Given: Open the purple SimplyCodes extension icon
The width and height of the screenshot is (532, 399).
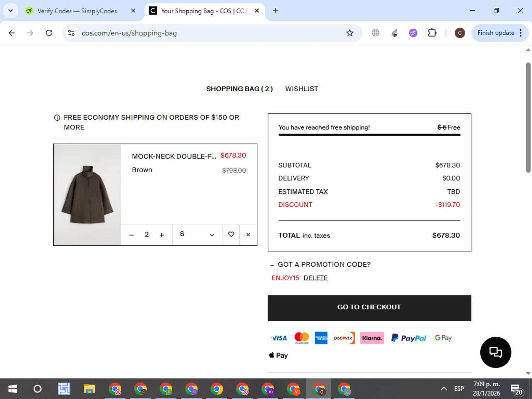Looking at the screenshot, I should (413, 33).
